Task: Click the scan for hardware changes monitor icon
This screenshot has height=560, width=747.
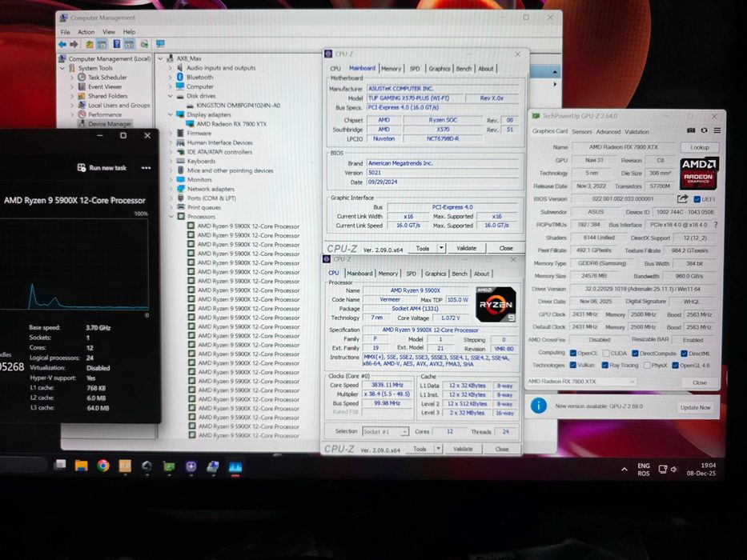Action: pyautogui.click(x=160, y=44)
